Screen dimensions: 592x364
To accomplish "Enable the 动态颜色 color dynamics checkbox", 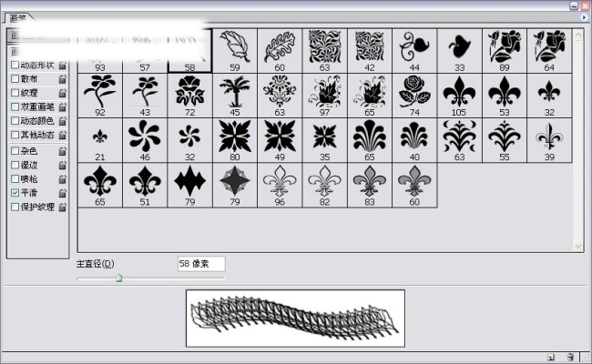I will pyautogui.click(x=15, y=121).
